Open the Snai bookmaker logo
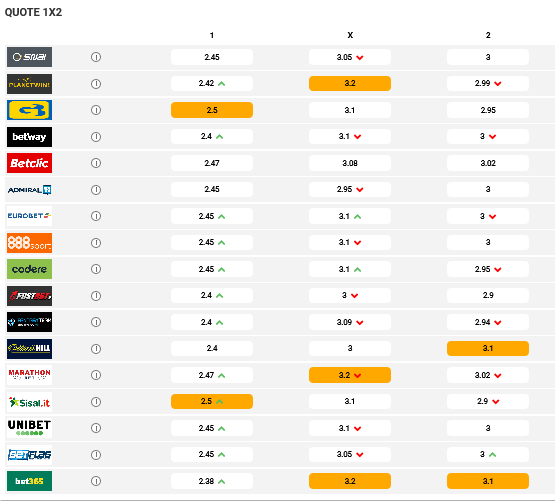Viewport: 555px width, 501px height. 29,57
